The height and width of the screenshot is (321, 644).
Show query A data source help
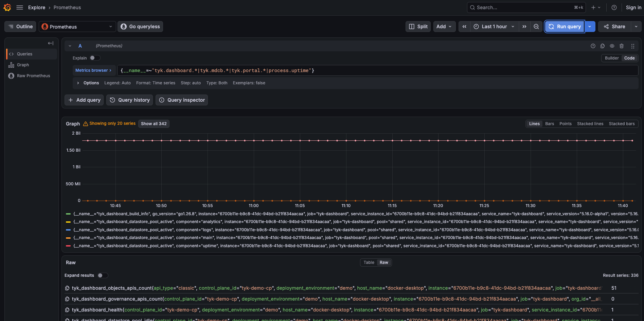click(593, 46)
